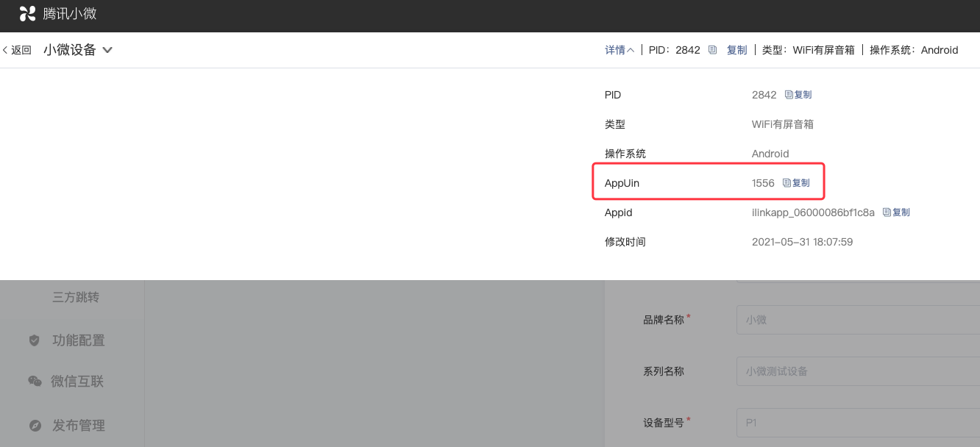Copy the Appid ilinkapp value
The width and height of the screenshot is (980, 447).
[x=896, y=212]
